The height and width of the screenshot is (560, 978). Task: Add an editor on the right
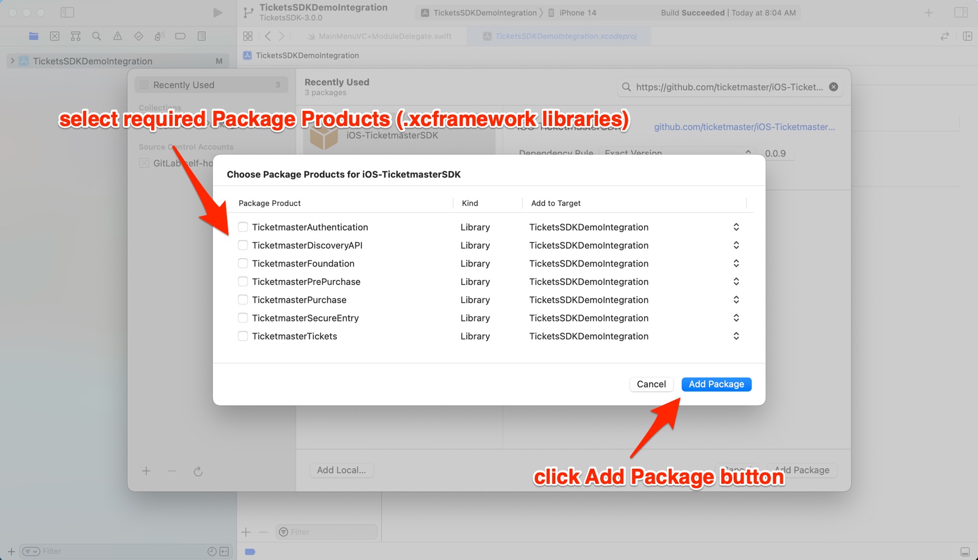tap(967, 36)
